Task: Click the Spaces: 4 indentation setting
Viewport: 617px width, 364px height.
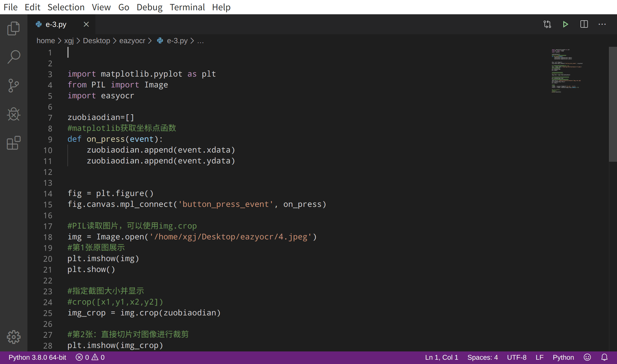Action: [x=482, y=357]
